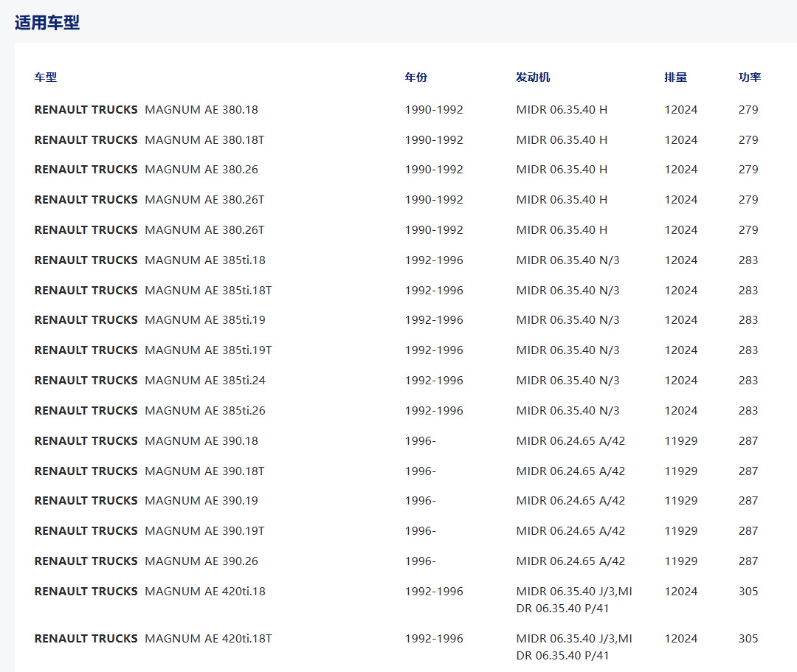Click power 279 in the 380.18 row
This screenshot has width=797, height=672.
pyautogui.click(x=748, y=110)
